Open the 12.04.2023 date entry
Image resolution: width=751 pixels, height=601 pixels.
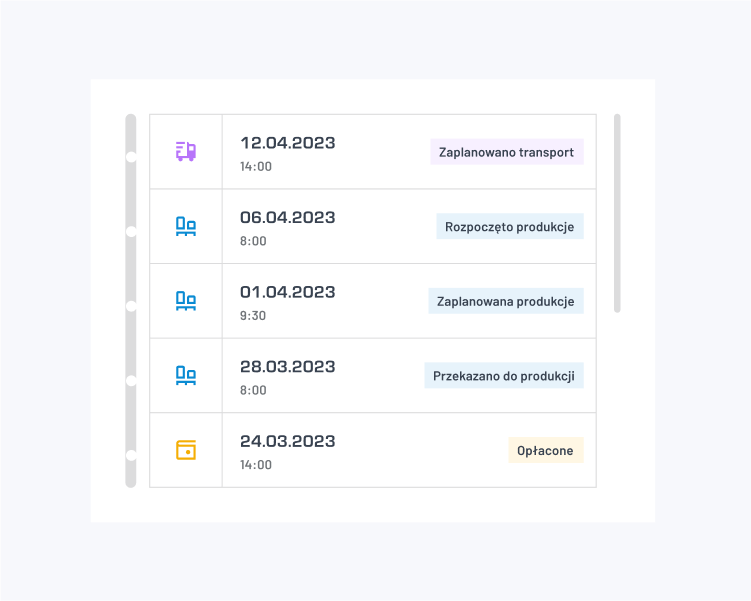(287, 143)
